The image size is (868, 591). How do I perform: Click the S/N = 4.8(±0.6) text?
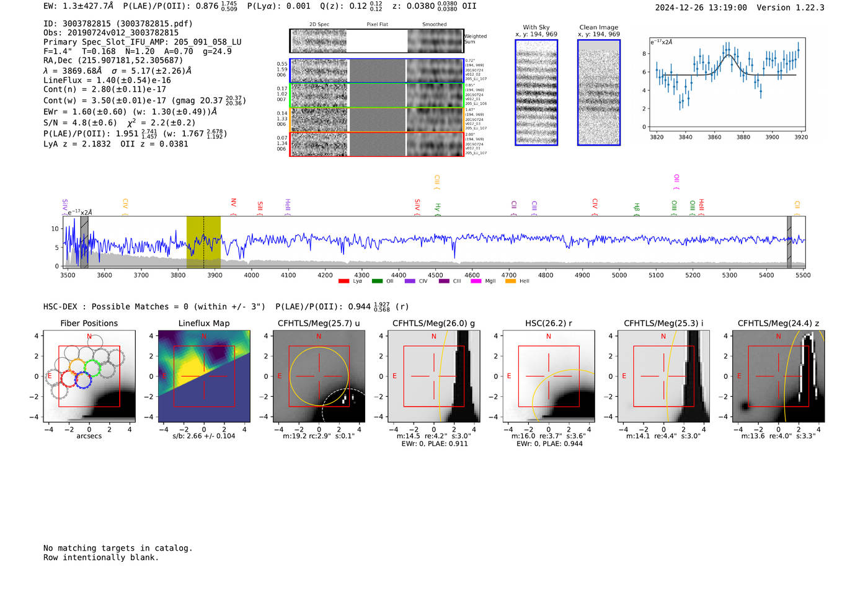click(80, 123)
